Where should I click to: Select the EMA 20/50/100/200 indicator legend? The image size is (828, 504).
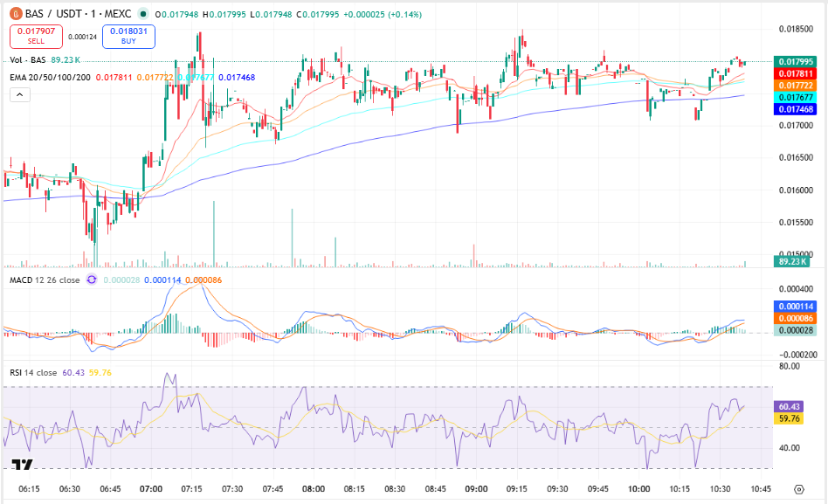pos(50,78)
